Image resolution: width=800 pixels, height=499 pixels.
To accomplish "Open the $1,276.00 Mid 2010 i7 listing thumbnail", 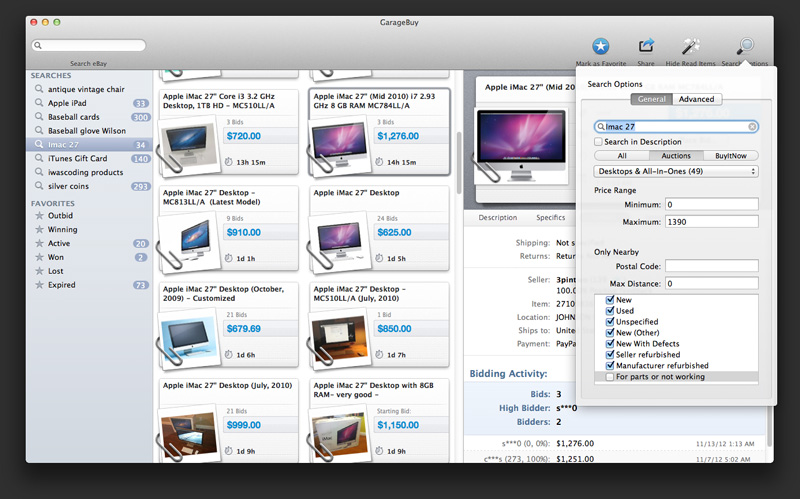I will coord(339,145).
